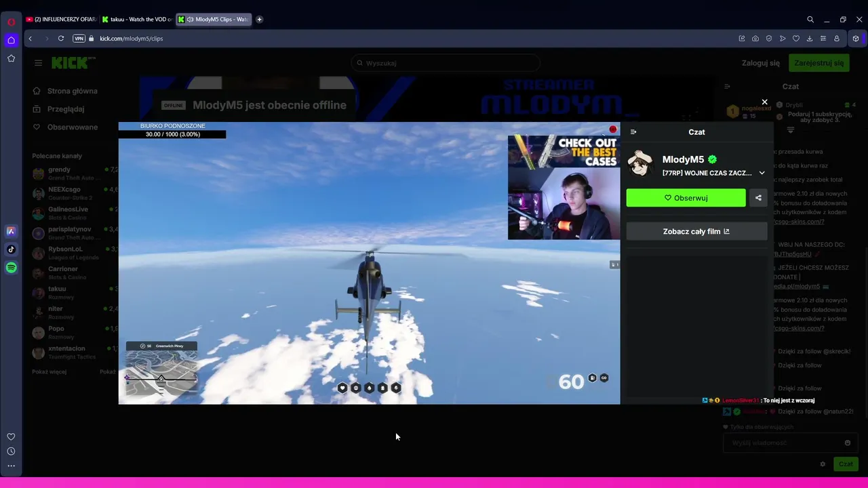Toggle the Kick hamburger menu
868x488 pixels.
[38, 63]
